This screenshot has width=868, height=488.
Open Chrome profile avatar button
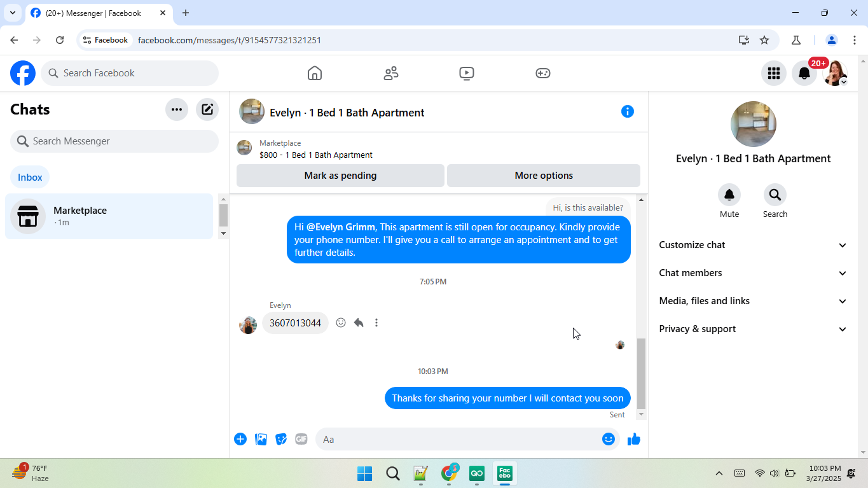(831, 40)
